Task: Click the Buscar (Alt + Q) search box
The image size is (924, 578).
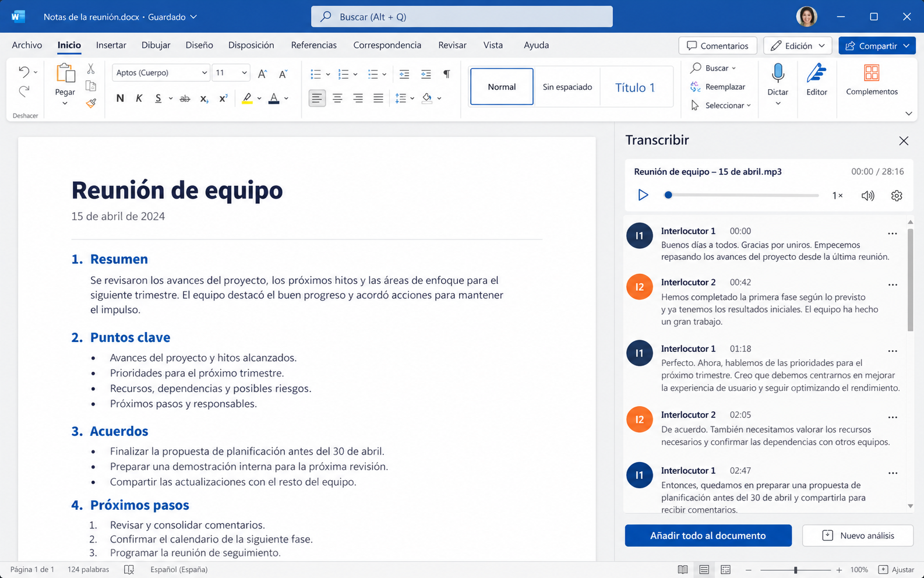Action: (x=461, y=16)
